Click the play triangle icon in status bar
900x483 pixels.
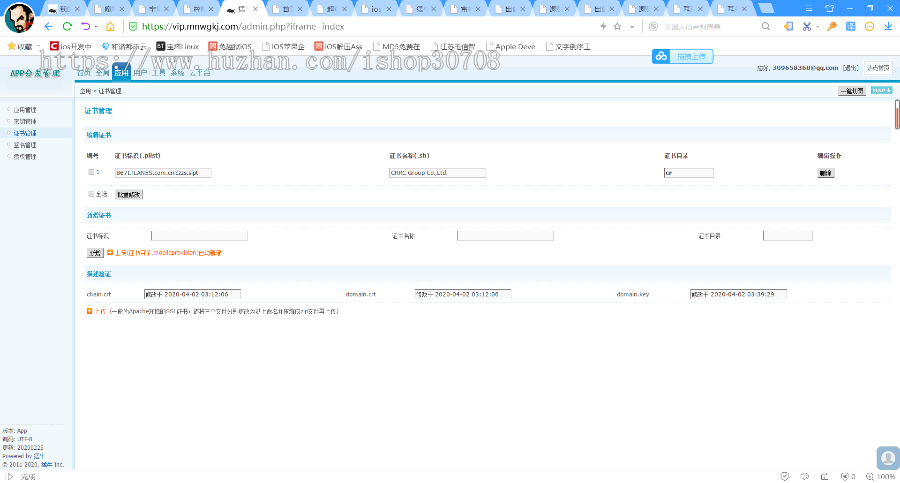click(x=10, y=477)
